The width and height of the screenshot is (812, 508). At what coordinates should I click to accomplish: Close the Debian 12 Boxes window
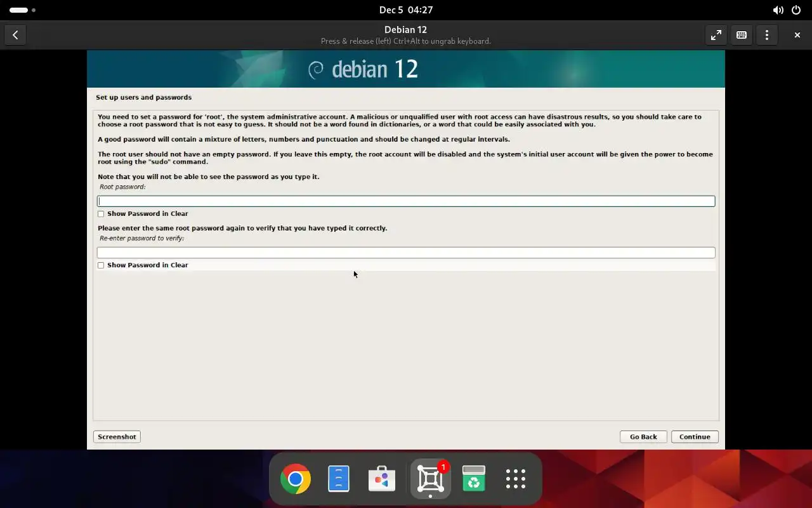(797, 35)
